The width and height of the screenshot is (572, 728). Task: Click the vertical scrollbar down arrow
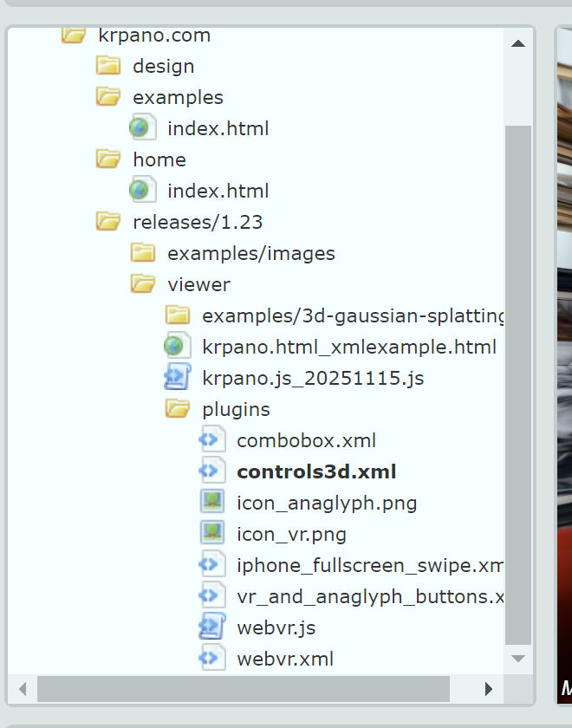click(518, 660)
